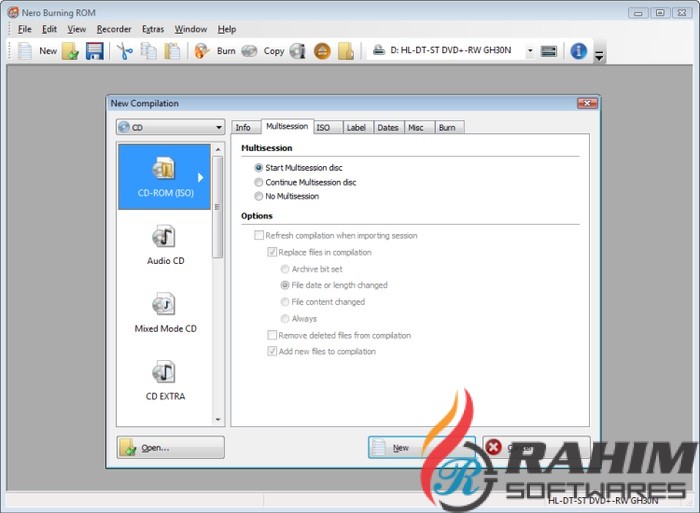Viewport: 700px width, 513px height.
Task: Switch to the Misc tab
Action: click(419, 128)
